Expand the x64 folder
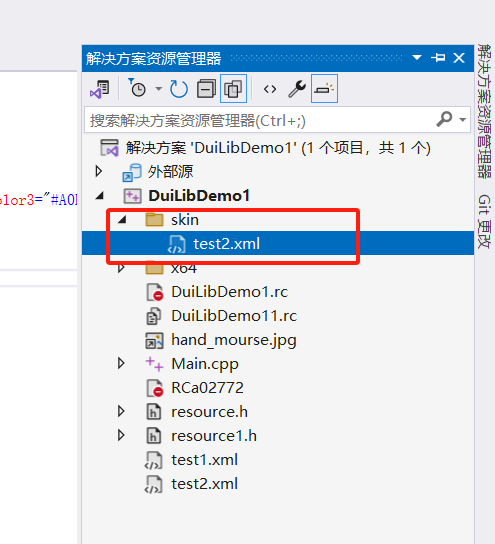 pyautogui.click(x=121, y=267)
